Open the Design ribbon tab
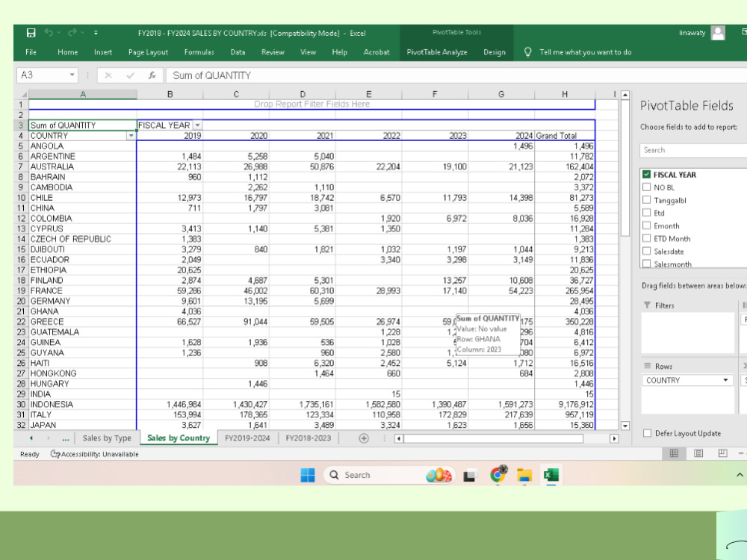 point(495,52)
